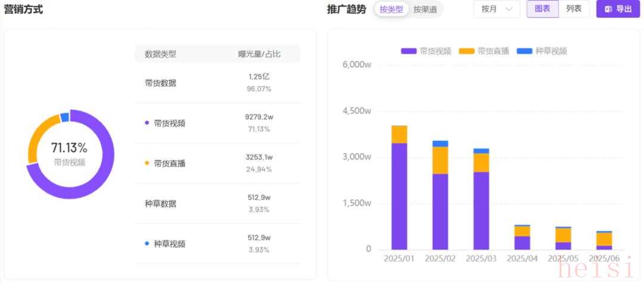The image size is (644, 285).
Task: Click the blue 种草视频 legend marker
Action: click(x=524, y=51)
